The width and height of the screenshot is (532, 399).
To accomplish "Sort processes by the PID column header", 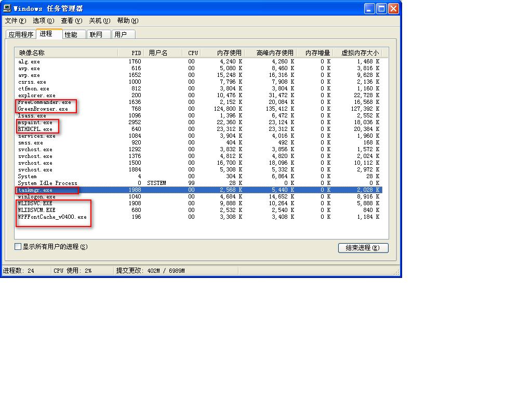I will click(131, 53).
